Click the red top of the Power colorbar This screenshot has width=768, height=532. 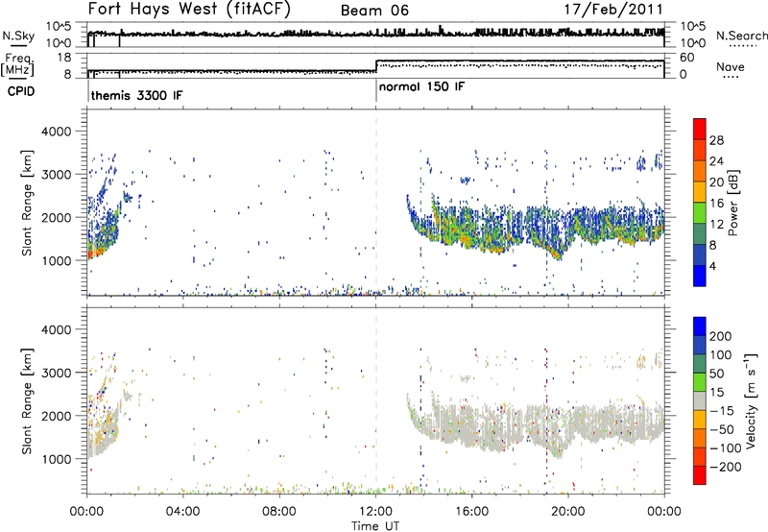click(x=700, y=129)
